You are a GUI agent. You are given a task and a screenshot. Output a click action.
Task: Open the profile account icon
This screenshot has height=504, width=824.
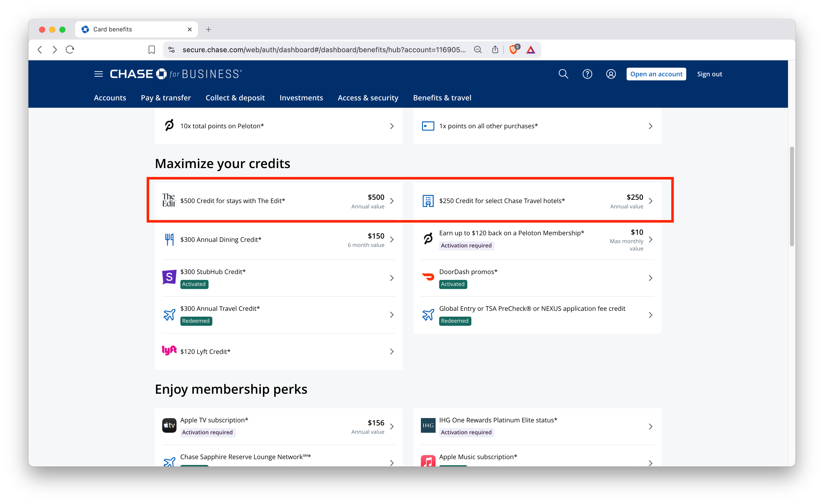pos(611,74)
